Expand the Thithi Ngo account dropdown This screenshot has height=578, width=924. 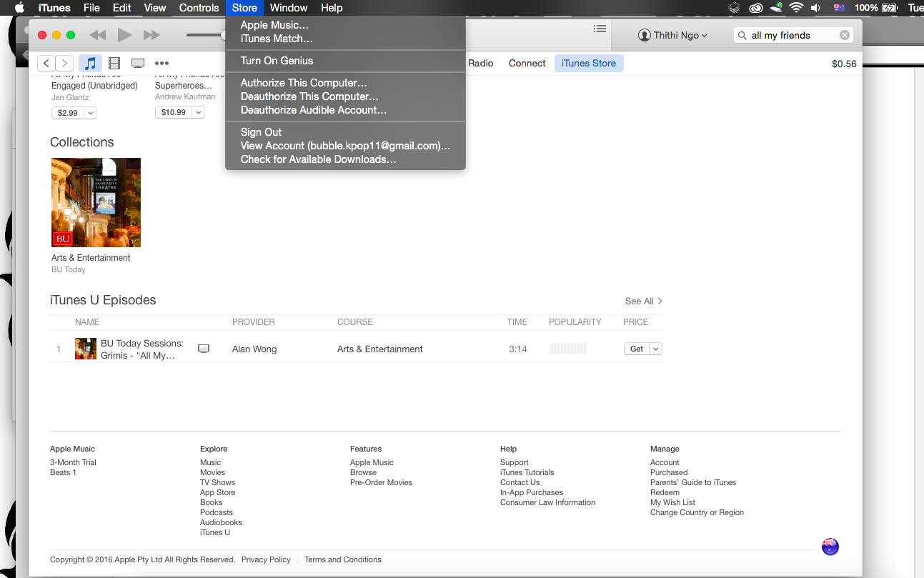(672, 35)
